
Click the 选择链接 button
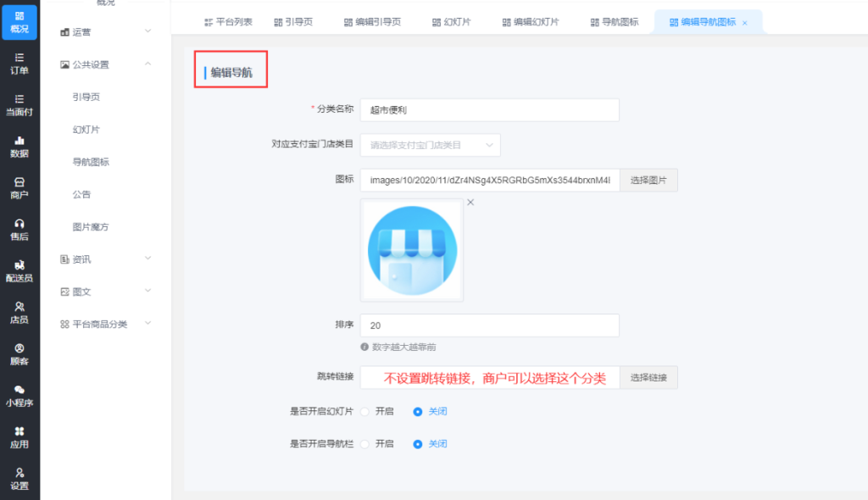(648, 378)
